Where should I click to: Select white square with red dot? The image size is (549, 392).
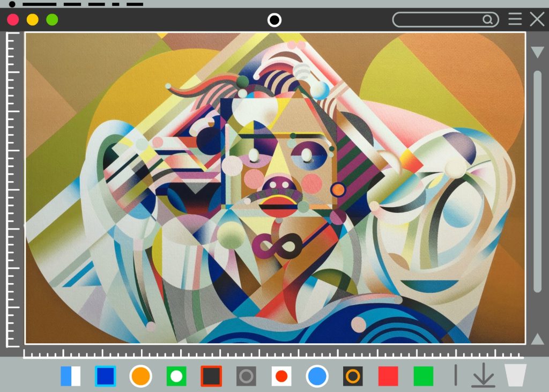tap(281, 376)
